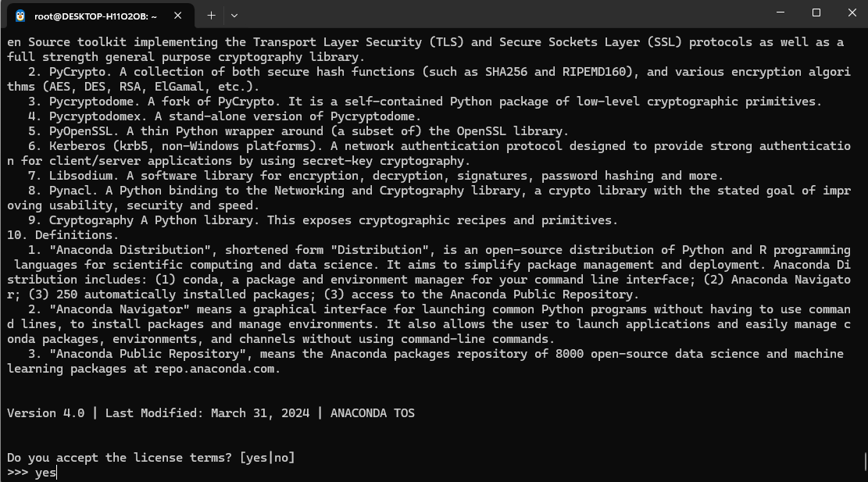Click the '[yes|no]' option text

coord(267,458)
